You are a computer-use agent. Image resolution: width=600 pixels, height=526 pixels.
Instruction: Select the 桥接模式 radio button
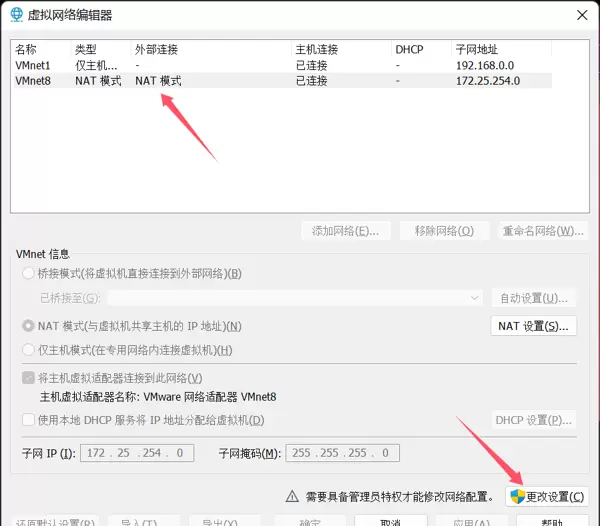27,274
